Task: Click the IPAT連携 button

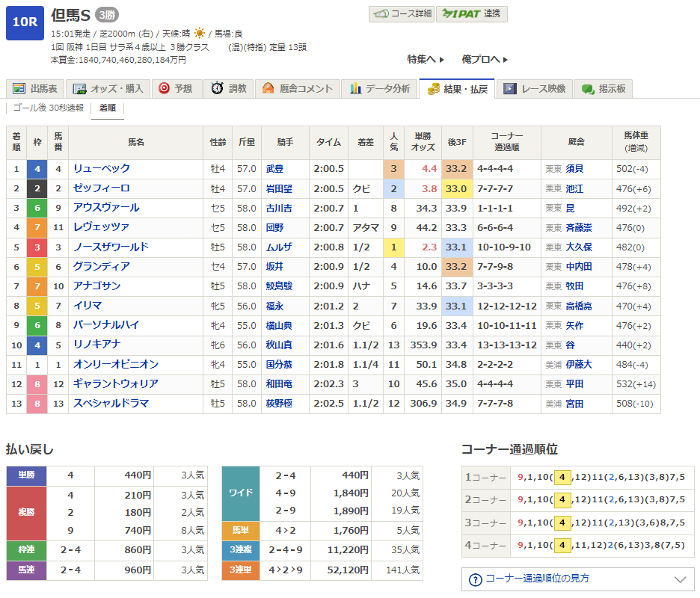Action: [x=471, y=13]
